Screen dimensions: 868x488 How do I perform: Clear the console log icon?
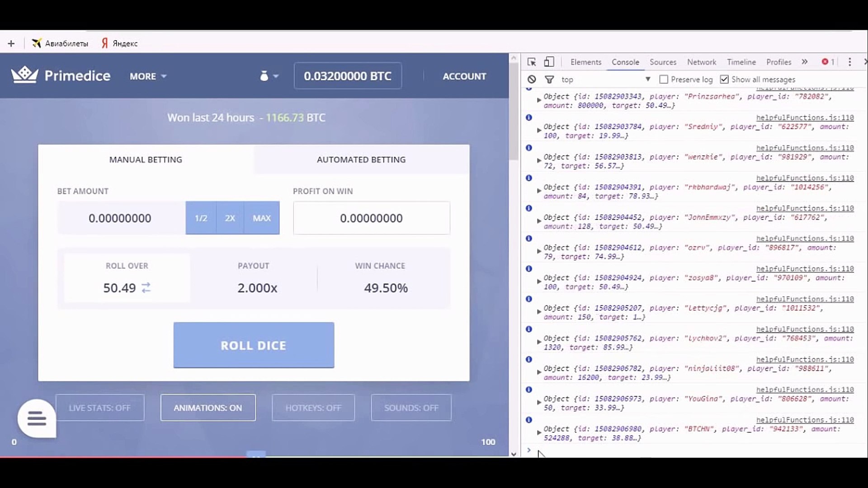532,80
